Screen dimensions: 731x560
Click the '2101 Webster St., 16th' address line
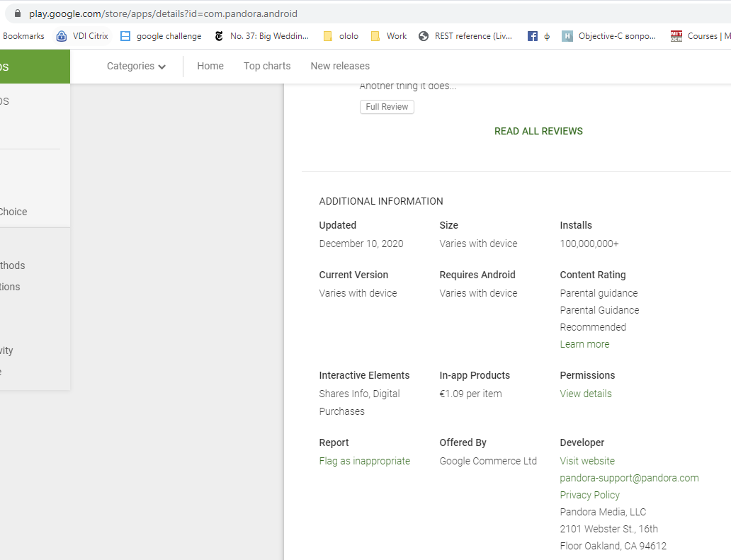tap(609, 529)
